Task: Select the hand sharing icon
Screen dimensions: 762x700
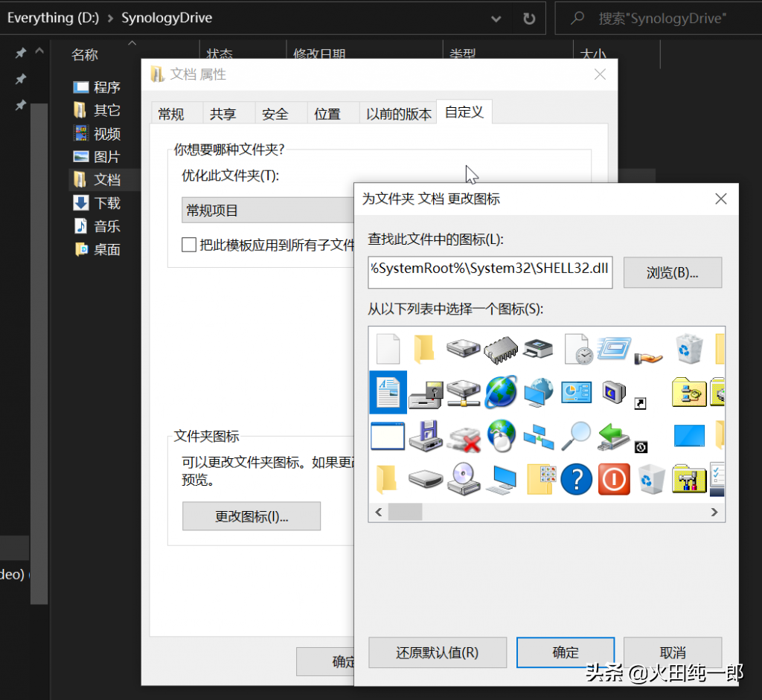Action: [x=648, y=357]
